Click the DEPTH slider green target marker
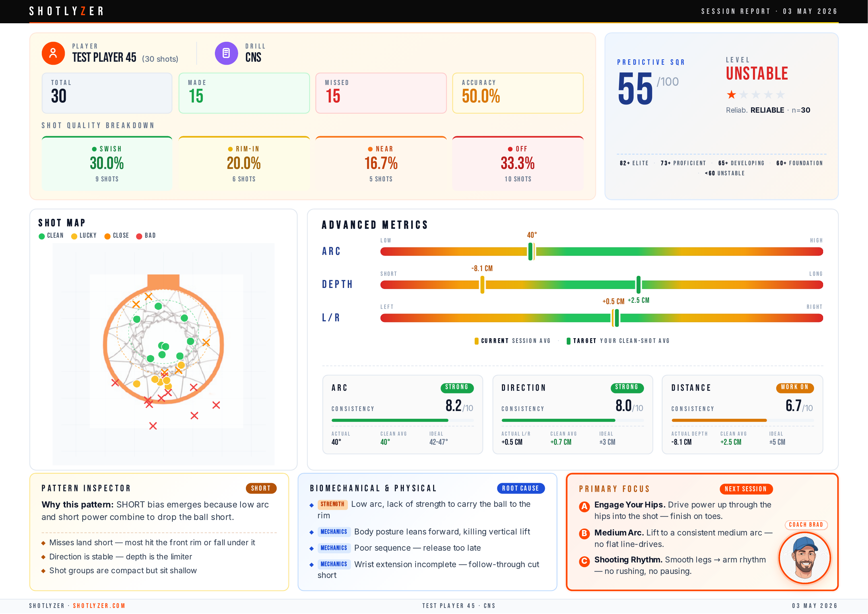 click(x=638, y=285)
